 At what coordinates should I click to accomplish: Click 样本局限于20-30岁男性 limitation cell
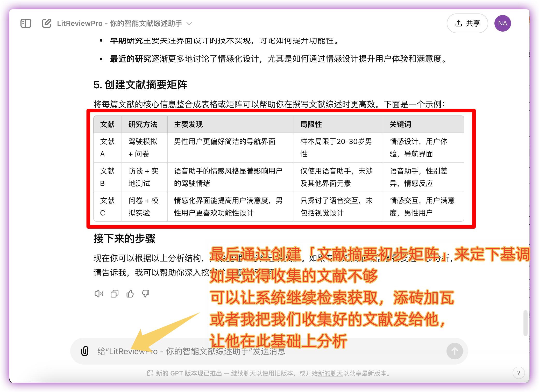tap(338, 148)
